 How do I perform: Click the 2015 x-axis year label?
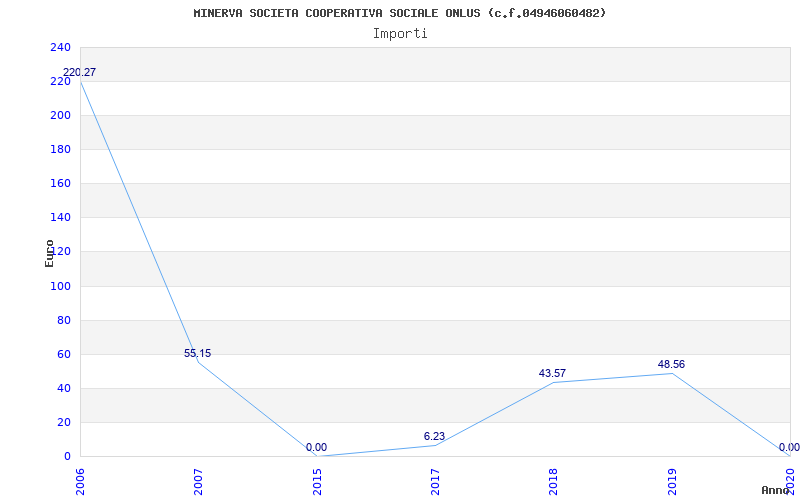point(316,482)
